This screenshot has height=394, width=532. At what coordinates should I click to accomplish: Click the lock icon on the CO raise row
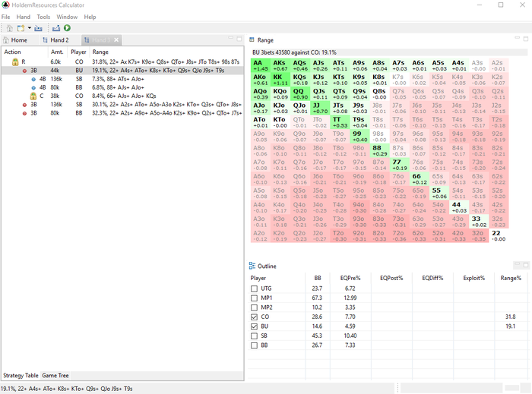point(15,62)
